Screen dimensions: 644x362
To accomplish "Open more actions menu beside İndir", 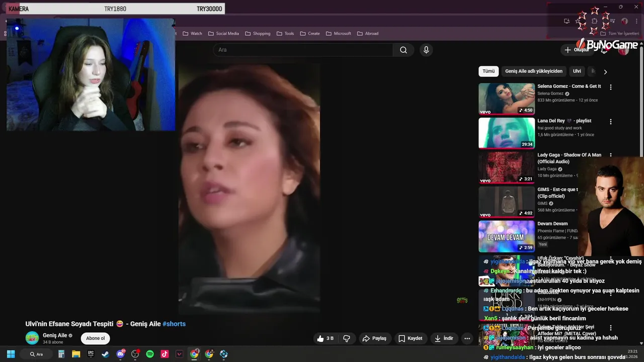I will click(467, 338).
